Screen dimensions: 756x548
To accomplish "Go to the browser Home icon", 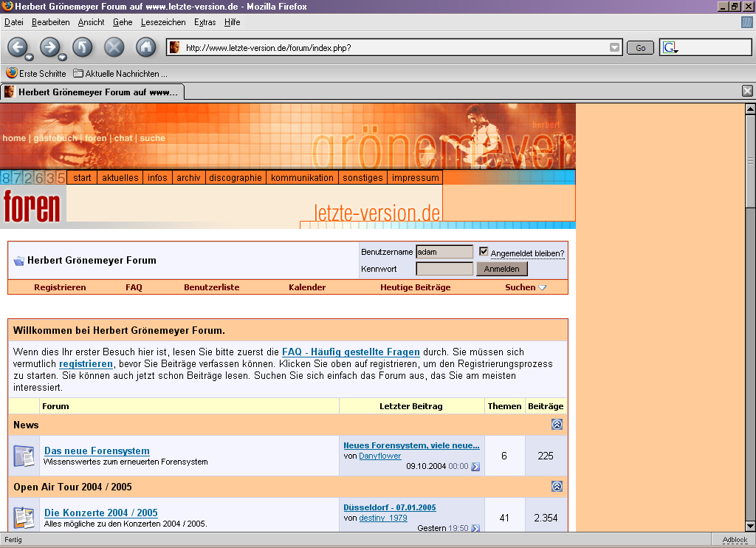I will point(146,47).
